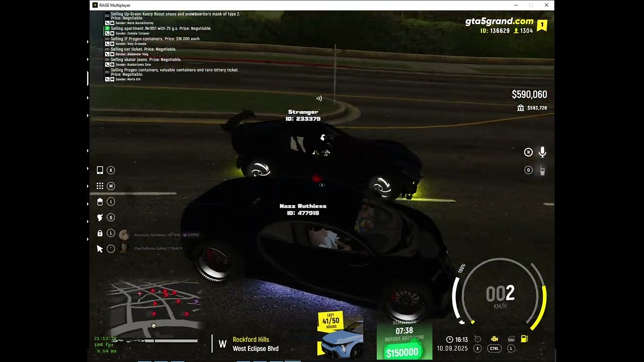Toggle the walkie-talkie radio icon

(542, 170)
